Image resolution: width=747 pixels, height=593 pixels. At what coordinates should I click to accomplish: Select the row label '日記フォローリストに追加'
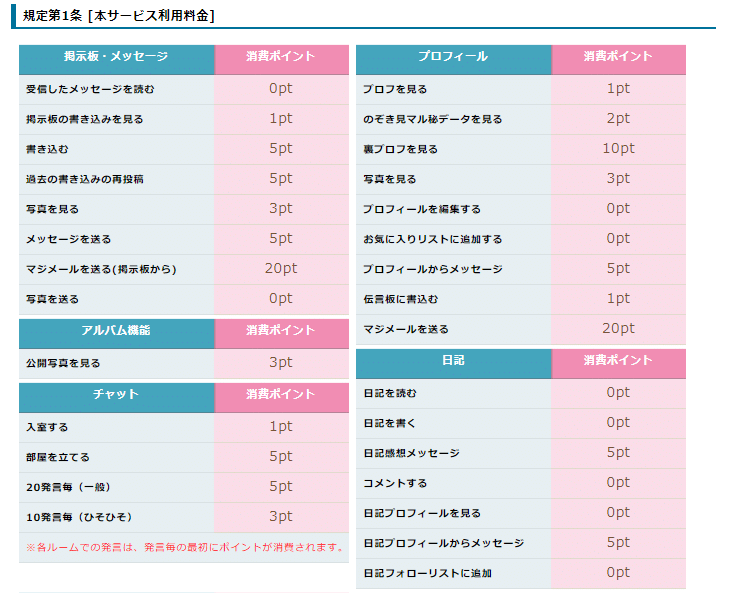[x=427, y=573]
